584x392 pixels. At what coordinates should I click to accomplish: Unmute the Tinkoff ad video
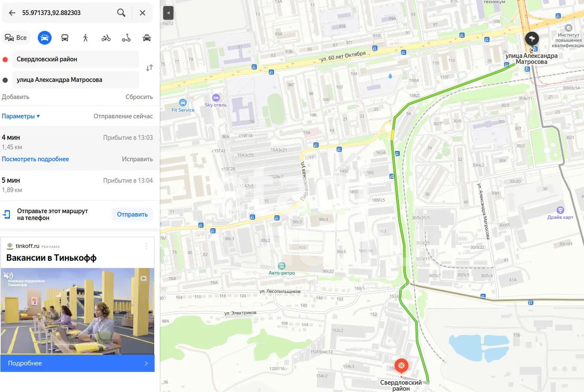[x=8, y=275]
